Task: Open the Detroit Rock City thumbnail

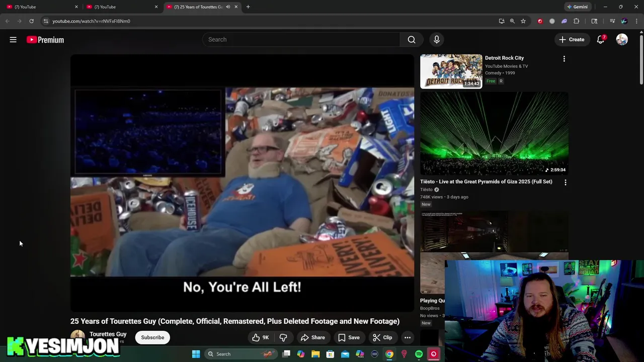Action: tap(451, 71)
